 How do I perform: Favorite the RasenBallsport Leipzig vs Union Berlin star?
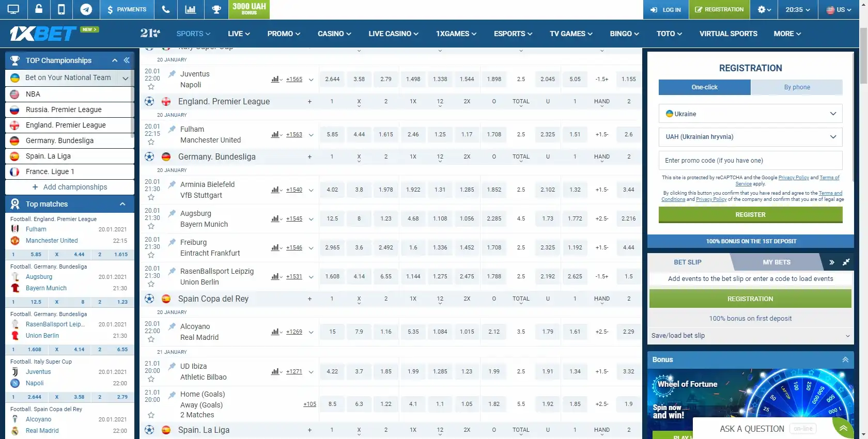coord(151,284)
